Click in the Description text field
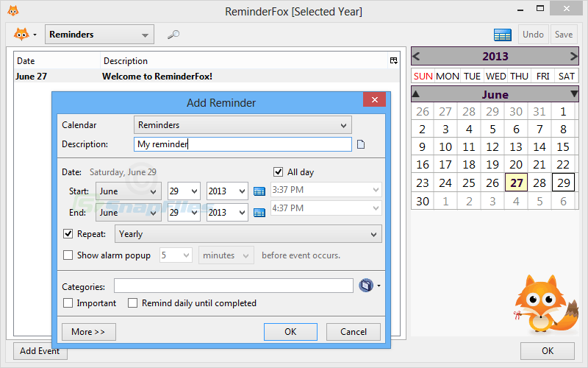Image resolution: width=588 pixels, height=368 pixels. click(243, 144)
